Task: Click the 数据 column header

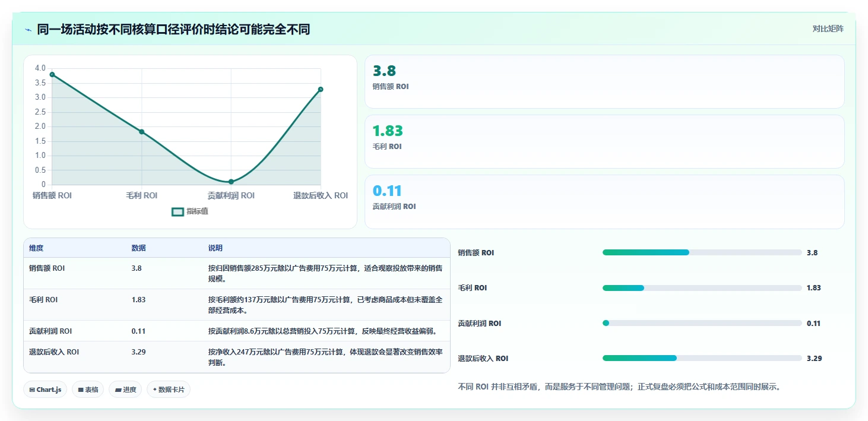Action: pyautogui.click(x=138, y=248)
